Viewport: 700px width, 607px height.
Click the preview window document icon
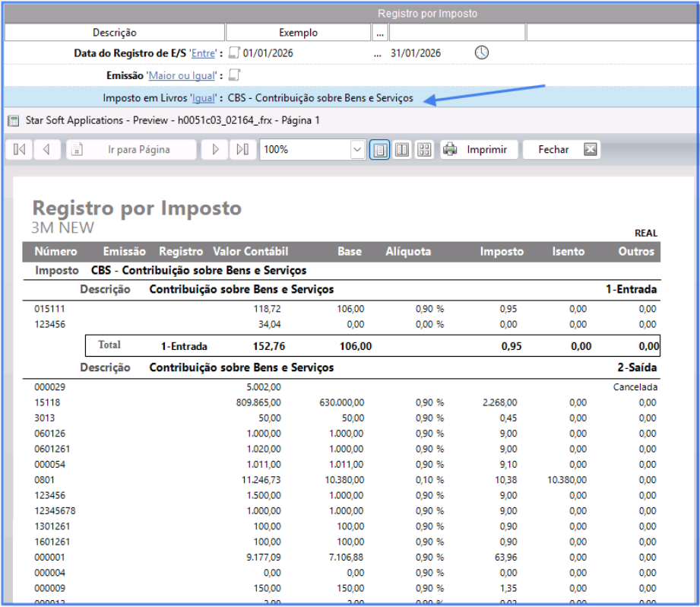click(x=13, y=120)
